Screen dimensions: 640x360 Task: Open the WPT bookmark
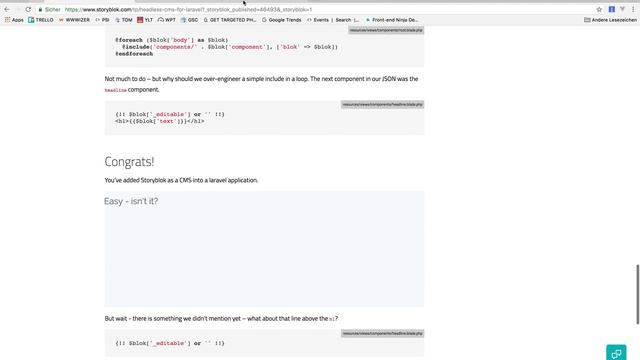click(167, 20)
